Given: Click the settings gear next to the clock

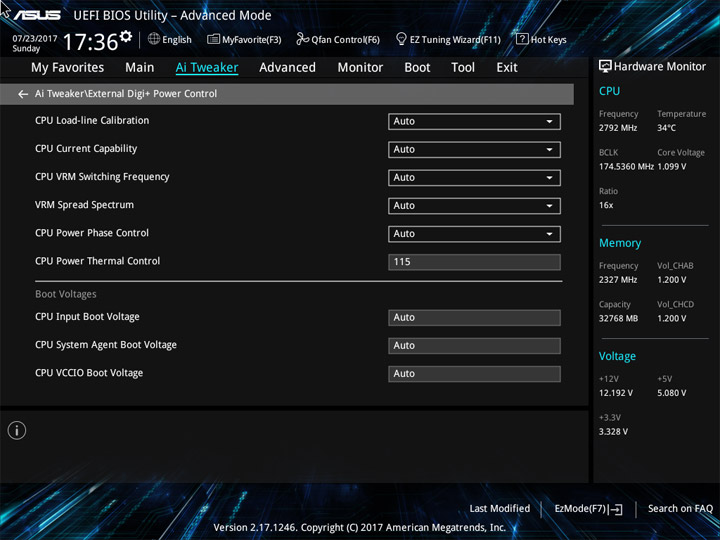Looking at the screenshot, I should tap(125, 36).
